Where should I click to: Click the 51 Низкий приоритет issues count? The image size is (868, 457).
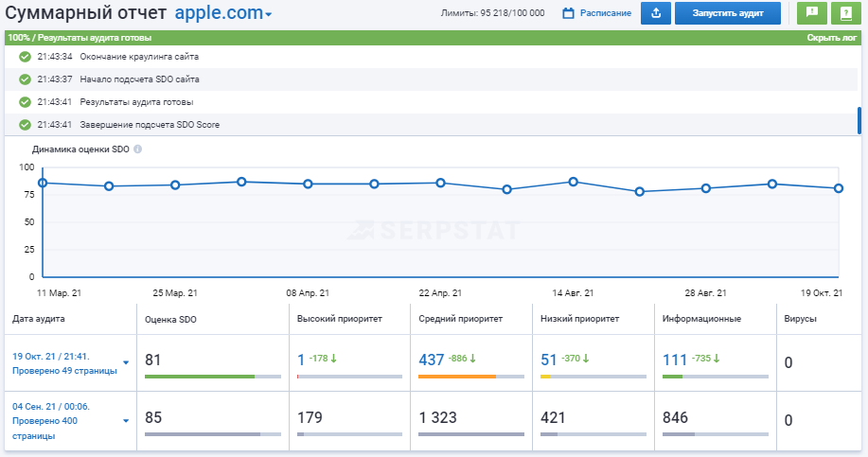pos(549,360)
